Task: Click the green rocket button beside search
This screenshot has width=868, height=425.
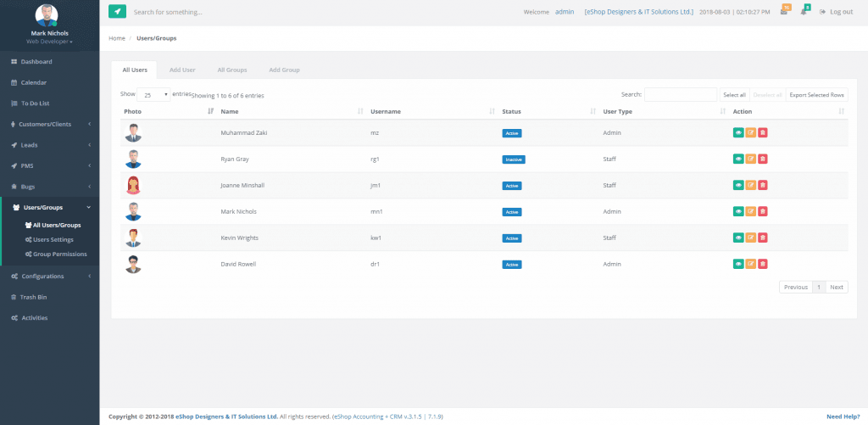Action: [117, 12]
